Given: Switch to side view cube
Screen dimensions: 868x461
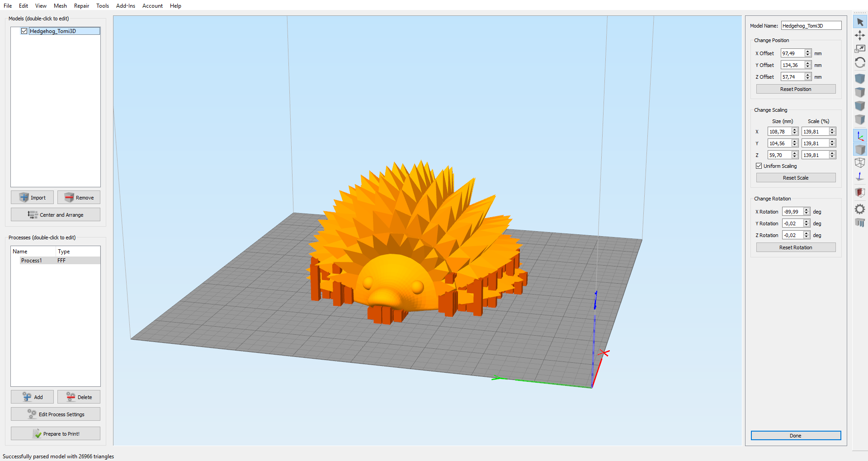Looking at the screenshot, I should (860, 119).
